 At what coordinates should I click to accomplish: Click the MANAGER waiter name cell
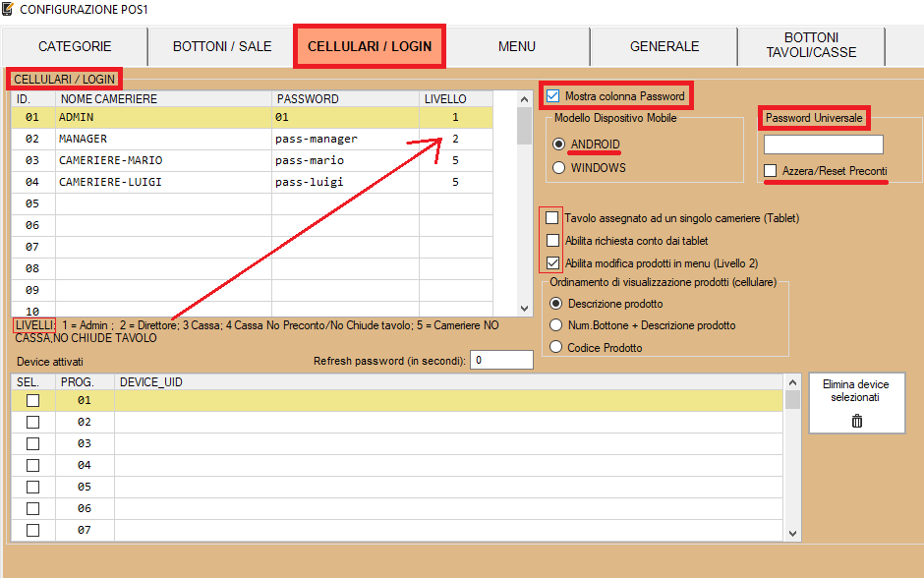pyautogui.click(x=163, y=139)
